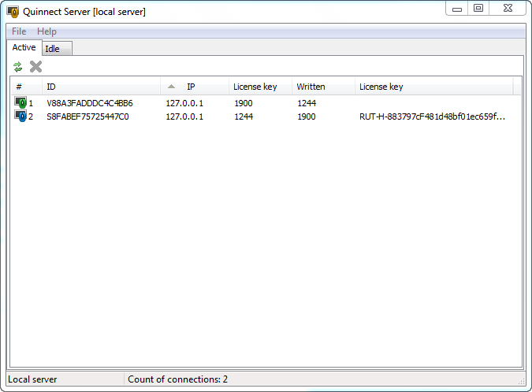Open the File menu
The image size is (532, 392).
(19, 31)
